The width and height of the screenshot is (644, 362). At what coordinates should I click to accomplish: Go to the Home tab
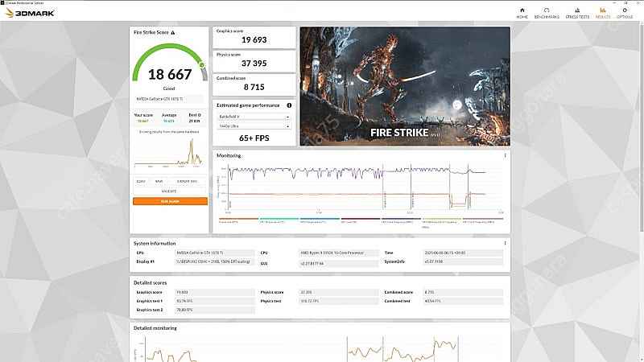[x=522, y=13]
